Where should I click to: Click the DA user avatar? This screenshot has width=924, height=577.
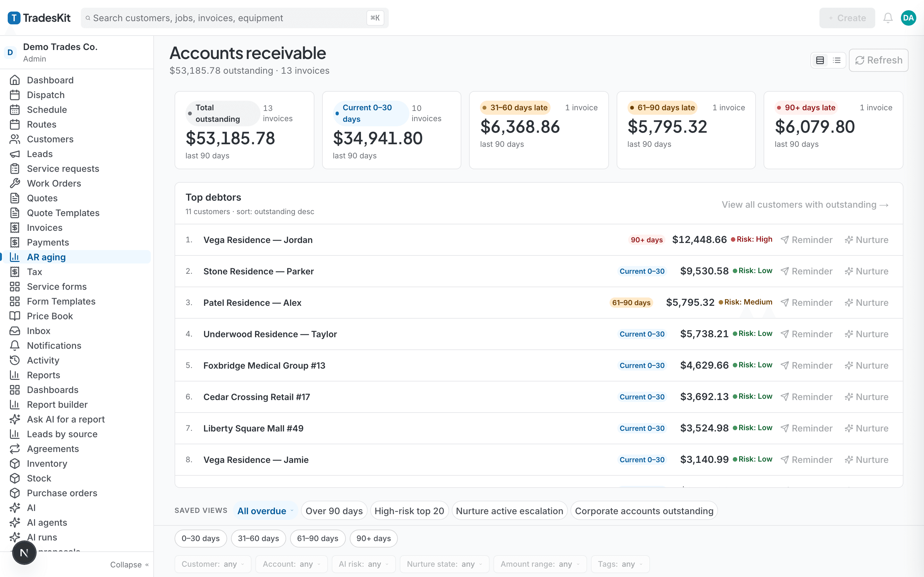point(908,18)
